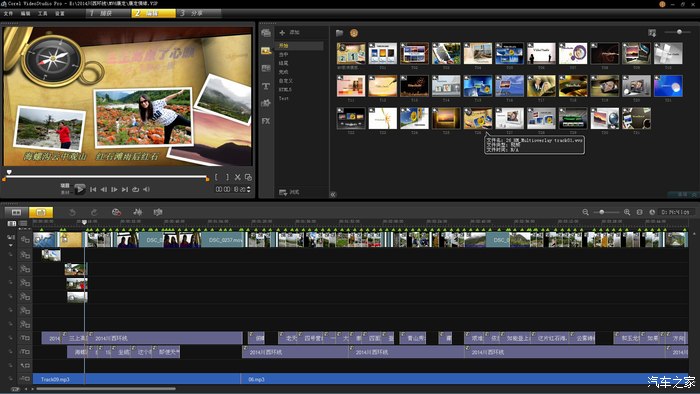Viewport: 700px width, 394px height.
Task: Fit project in timeline window
Action: 639,212
